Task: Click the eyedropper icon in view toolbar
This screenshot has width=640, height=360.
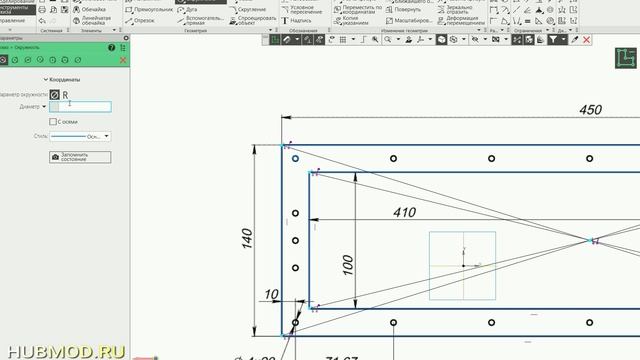Action: tap(575, 40)
